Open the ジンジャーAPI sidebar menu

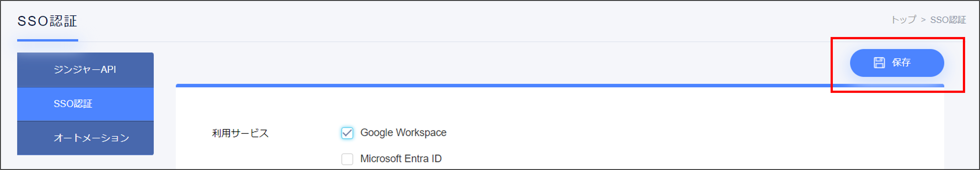click(85, 70)
